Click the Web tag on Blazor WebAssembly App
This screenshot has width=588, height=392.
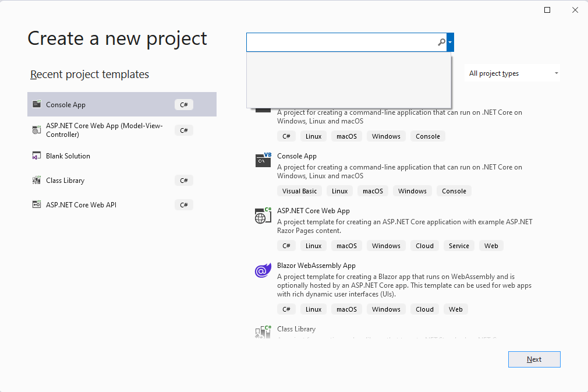[x=456, y=309]
